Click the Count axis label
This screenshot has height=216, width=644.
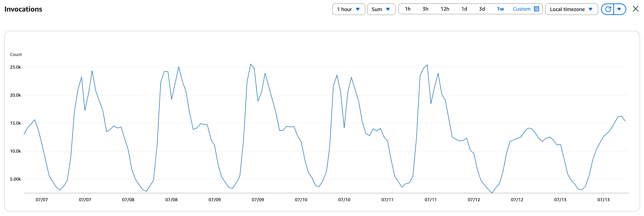point(16,55)
